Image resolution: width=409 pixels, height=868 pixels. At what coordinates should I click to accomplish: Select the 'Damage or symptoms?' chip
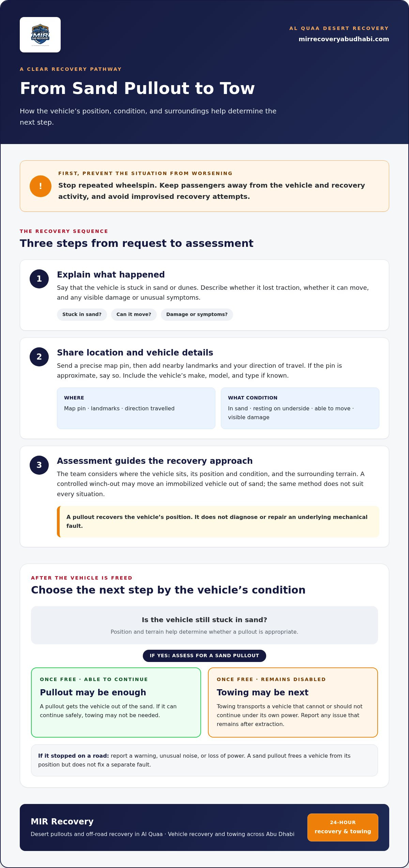tap(197, 314)
